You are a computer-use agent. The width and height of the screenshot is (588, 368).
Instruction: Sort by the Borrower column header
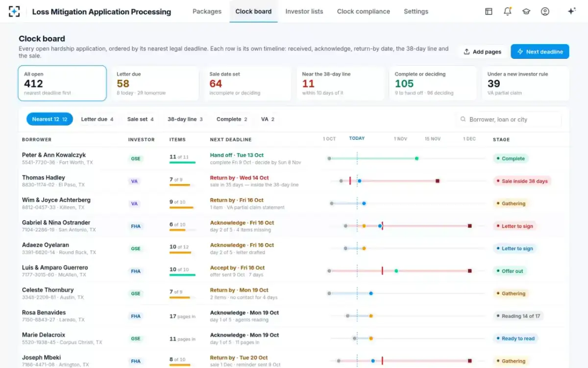(x=37, y=139)
